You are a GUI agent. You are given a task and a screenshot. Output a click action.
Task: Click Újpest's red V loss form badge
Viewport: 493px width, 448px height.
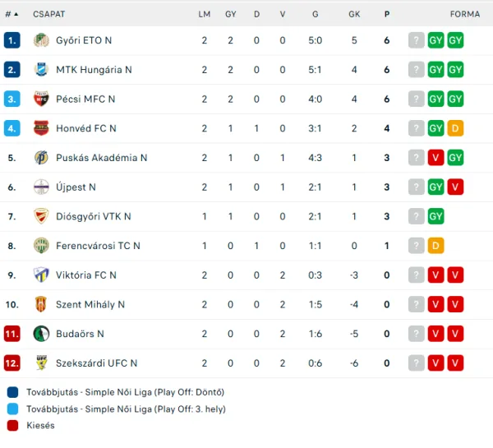[455, 187]
